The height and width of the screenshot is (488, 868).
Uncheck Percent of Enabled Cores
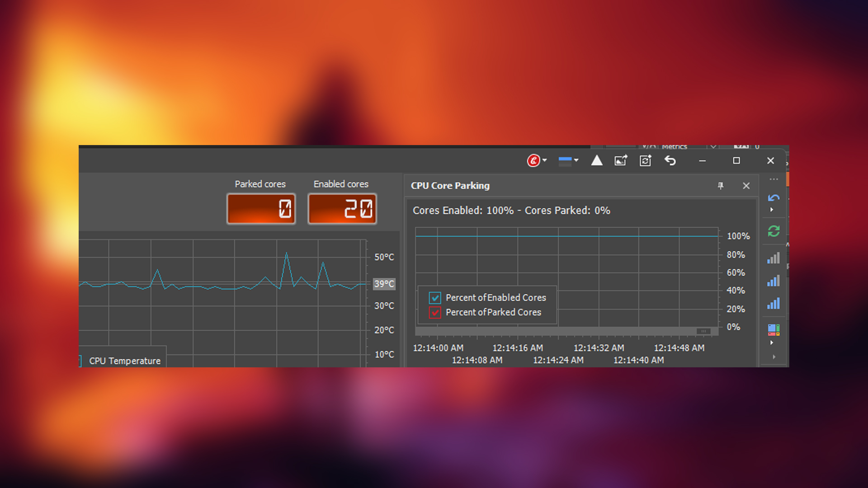(x=435, y=298)
